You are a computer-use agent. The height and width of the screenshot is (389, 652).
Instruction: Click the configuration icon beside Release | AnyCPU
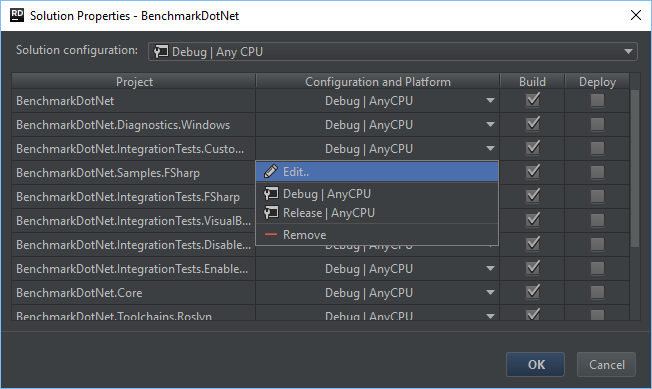point(271,212)
